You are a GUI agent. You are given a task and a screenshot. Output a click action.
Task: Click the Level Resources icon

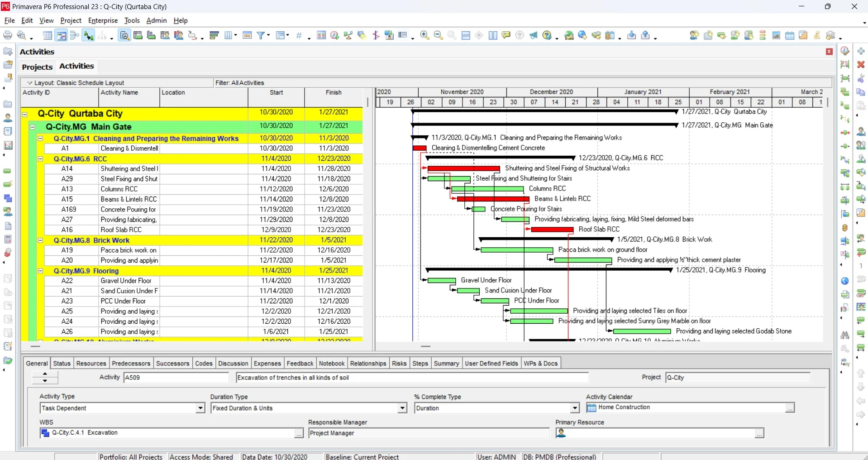point(348,35)
